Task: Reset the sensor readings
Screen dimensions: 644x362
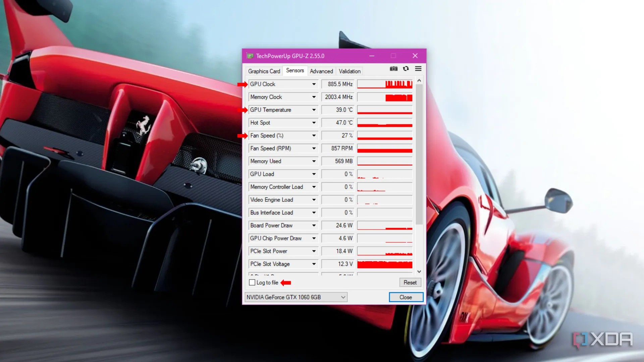Action: [x=410, y=282]
